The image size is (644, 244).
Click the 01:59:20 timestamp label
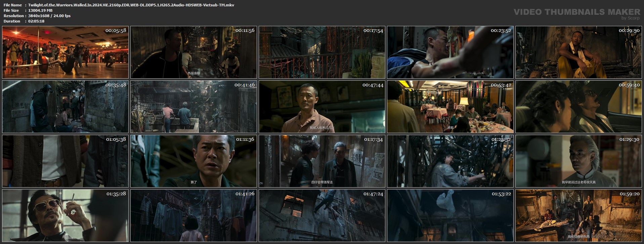[630, 194]
